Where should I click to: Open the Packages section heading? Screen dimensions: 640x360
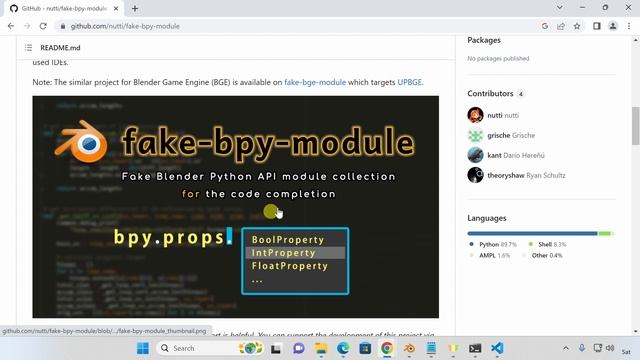484,40
